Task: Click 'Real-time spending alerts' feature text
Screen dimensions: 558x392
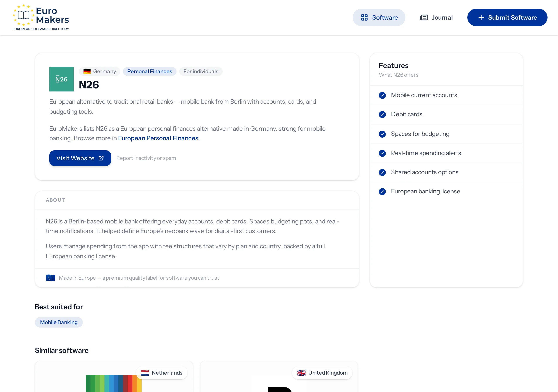Action: coord(426,153)
